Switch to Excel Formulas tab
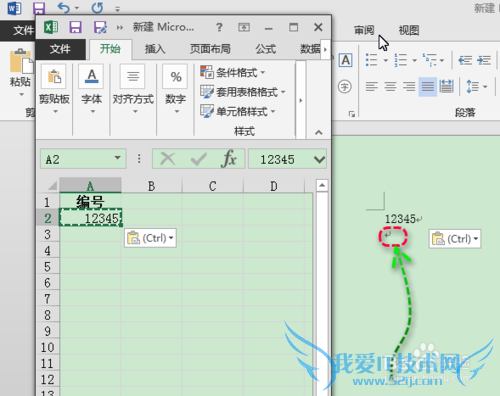500x396 pixels. tap(266, 49)
